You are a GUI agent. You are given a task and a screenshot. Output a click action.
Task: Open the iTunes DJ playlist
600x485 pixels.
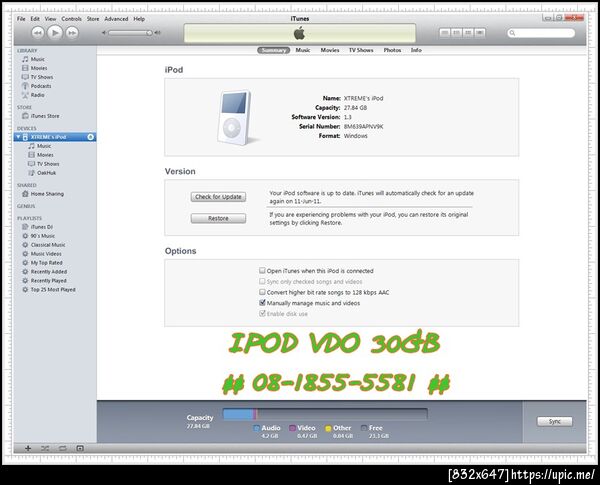tap(41, 227)
